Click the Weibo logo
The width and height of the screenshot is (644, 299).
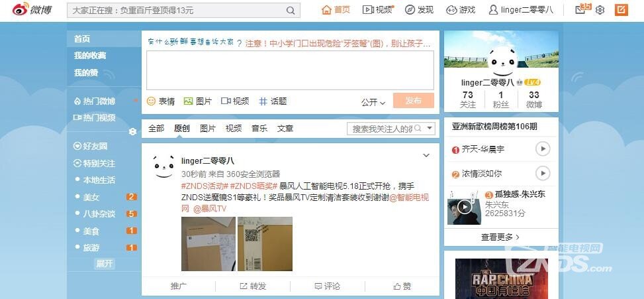coord(32,10)
